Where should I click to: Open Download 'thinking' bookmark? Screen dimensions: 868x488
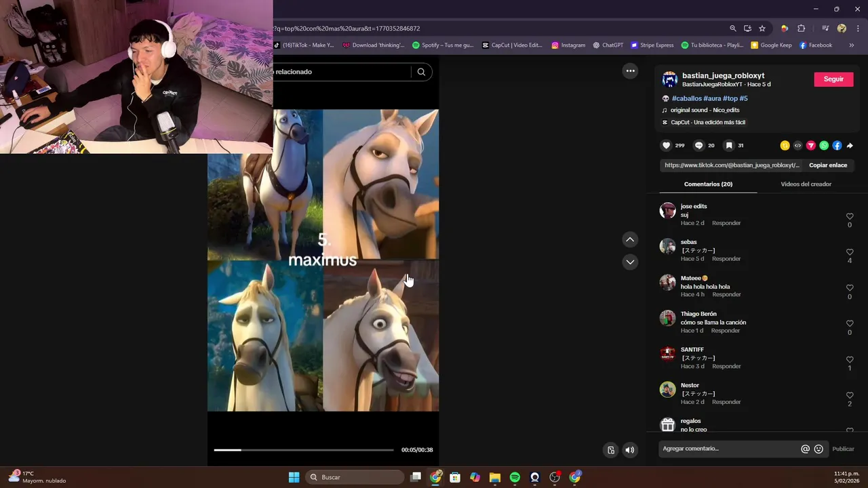point(374,45)
